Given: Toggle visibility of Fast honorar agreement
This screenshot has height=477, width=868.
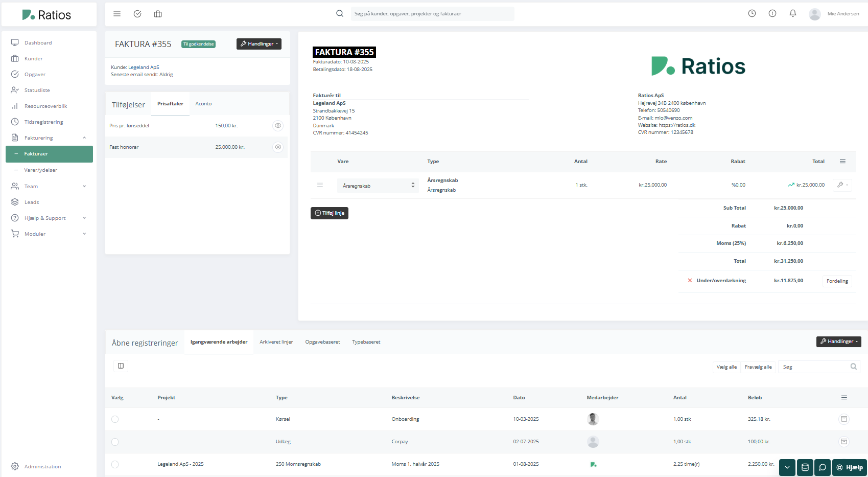Looking at the screenshot, I should [x=277, y=147].
